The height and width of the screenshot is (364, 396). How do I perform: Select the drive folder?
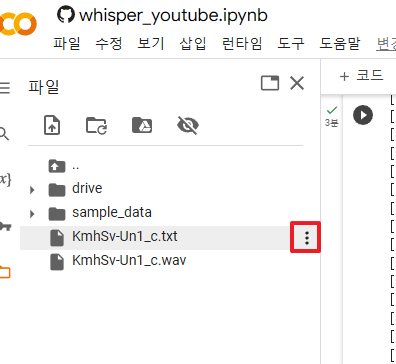(87, 188)
